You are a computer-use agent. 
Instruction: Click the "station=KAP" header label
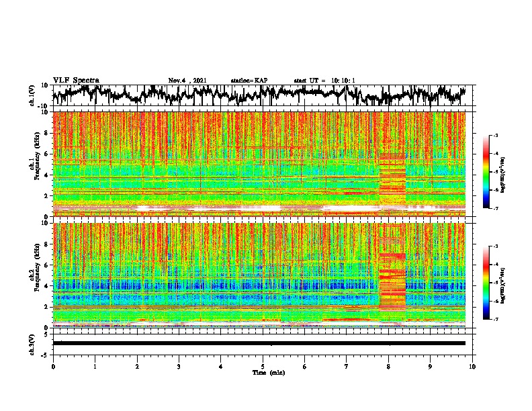tap(249, 81)
